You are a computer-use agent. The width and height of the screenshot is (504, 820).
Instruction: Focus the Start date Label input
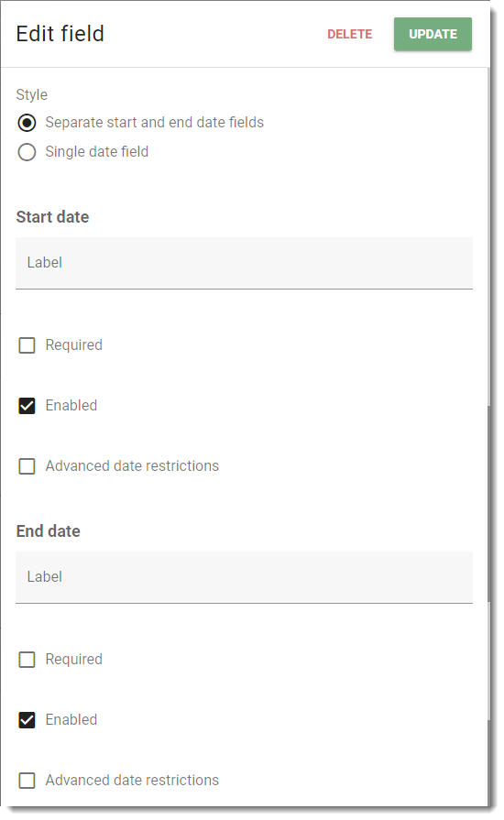click(x=244, y=263)
